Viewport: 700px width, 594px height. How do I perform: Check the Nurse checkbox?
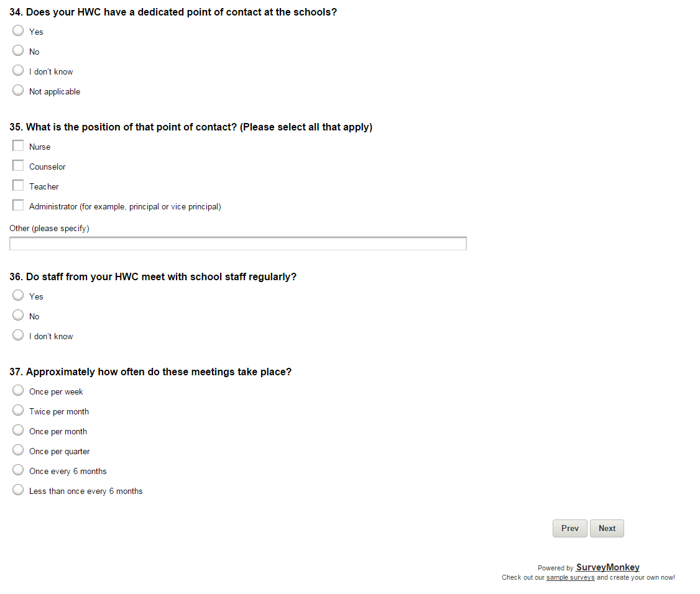18,146
